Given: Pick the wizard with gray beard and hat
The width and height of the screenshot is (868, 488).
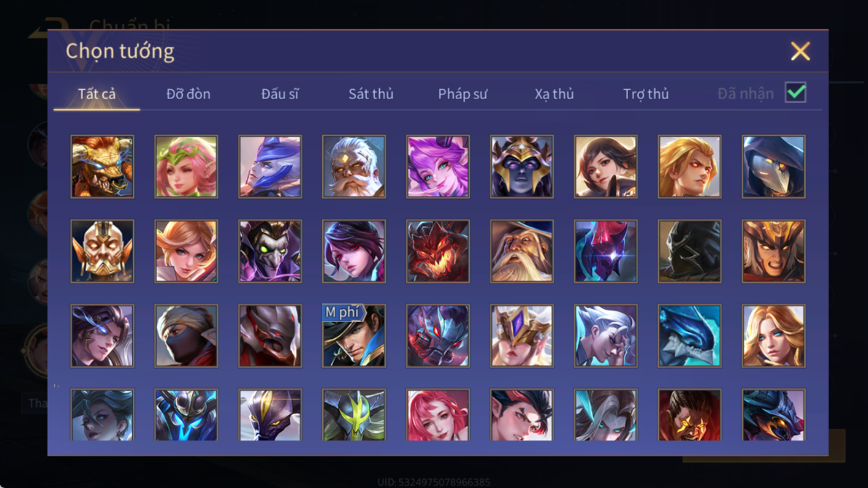Looking at the screenshot, I should [x=522, y=251].
